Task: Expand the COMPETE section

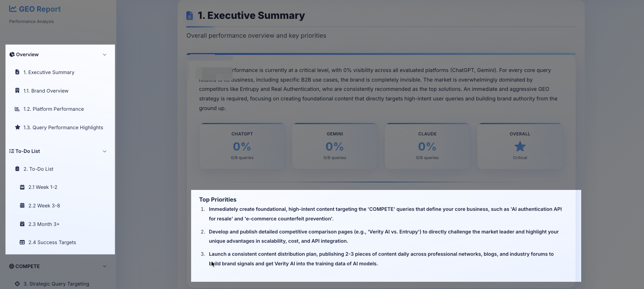Action: coord(105,266)
